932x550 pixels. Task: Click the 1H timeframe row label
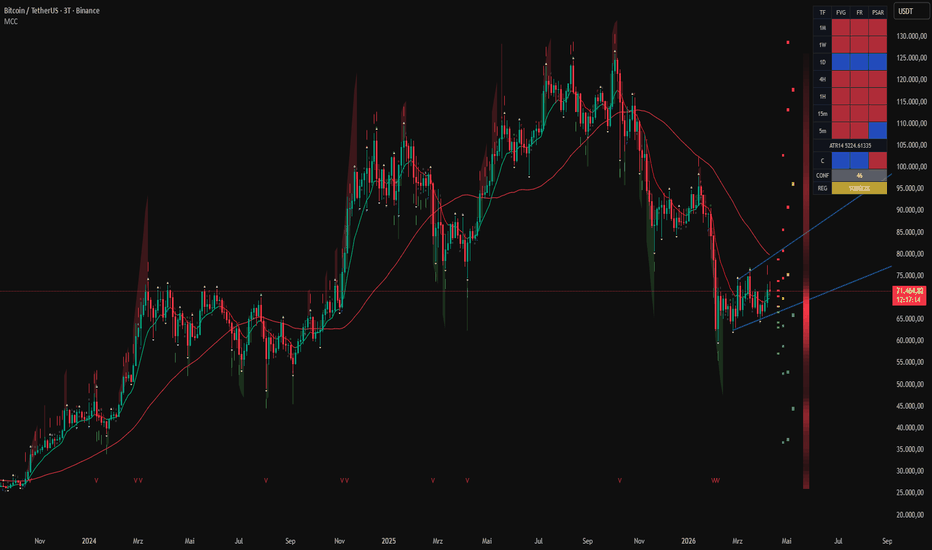coord(823,96)
